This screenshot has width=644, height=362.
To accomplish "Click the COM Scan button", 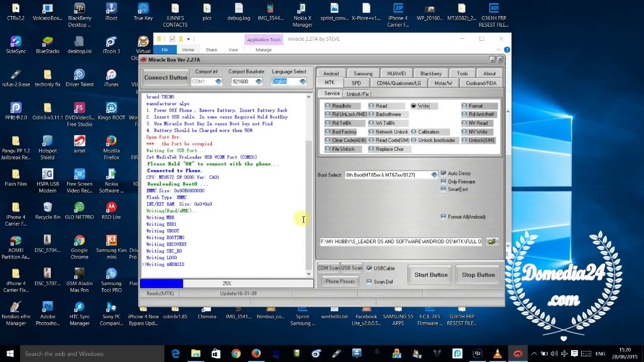I will click(x=329, y=268).
